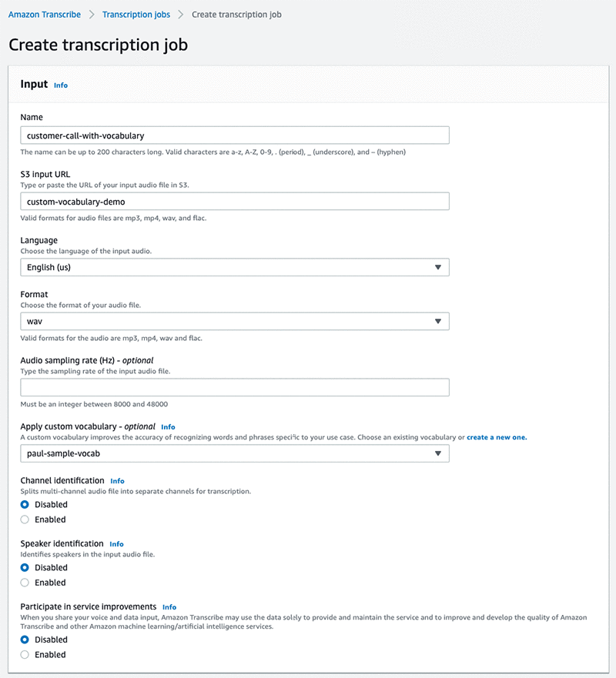
Task: Open Info link for custom vocabulary
Action: [x=169, y=427]
